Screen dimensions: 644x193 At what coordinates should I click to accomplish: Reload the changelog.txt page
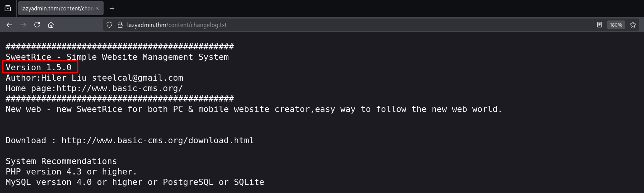[37, 25]
